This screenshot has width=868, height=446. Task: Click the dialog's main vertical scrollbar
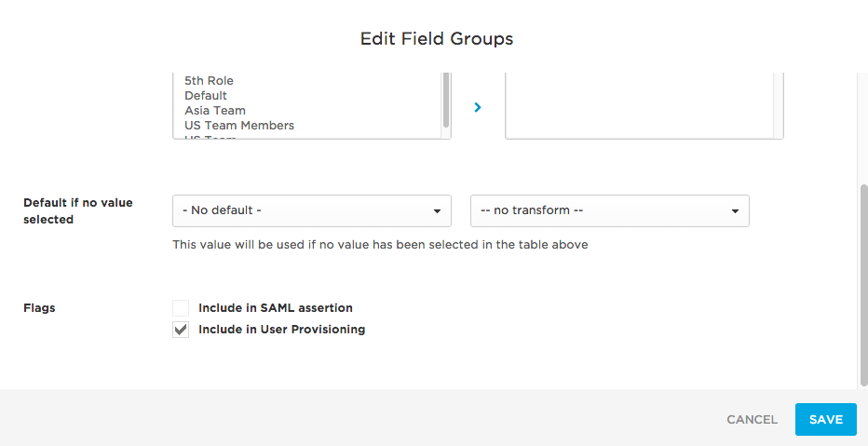tap(863, 286)
